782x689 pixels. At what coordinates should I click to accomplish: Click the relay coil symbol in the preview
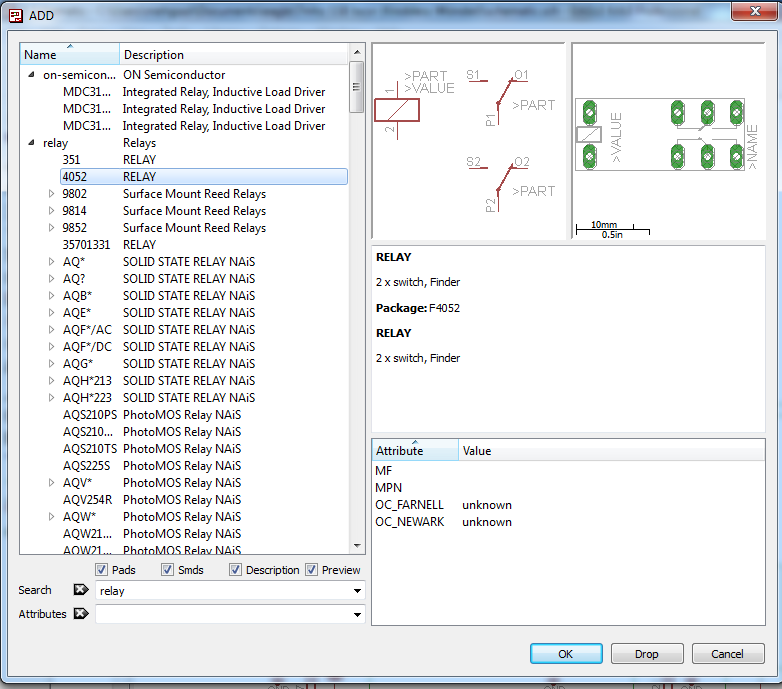[396, 111]
